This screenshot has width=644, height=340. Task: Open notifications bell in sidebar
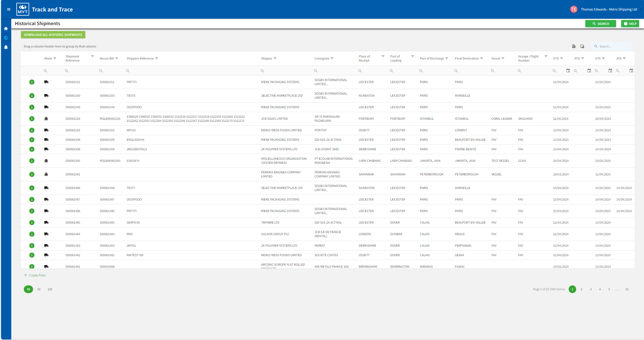(6, 47)
